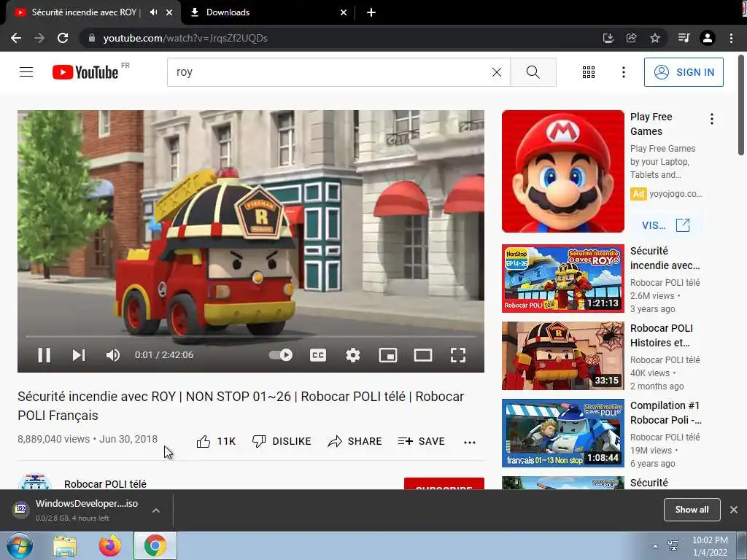Click Chrome taskbar icon
Viewport: 747px width, 560px height.
pyautogui.click(x=155, y=545)
